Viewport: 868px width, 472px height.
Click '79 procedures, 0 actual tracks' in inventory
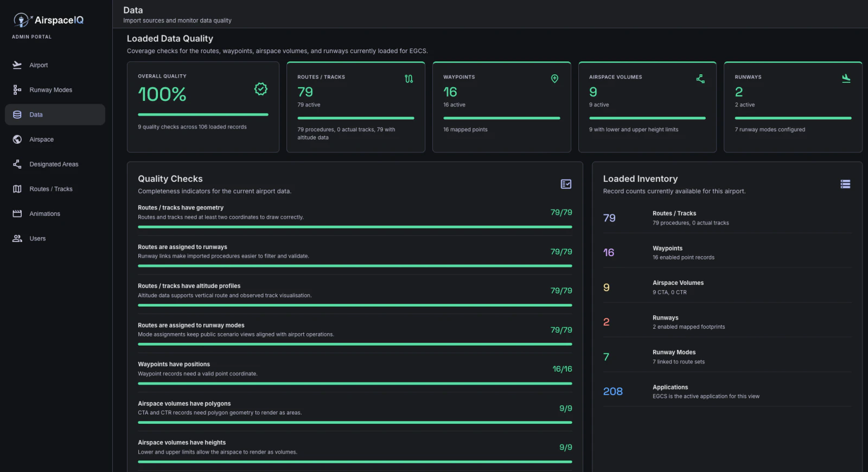(x=691, y=223)
